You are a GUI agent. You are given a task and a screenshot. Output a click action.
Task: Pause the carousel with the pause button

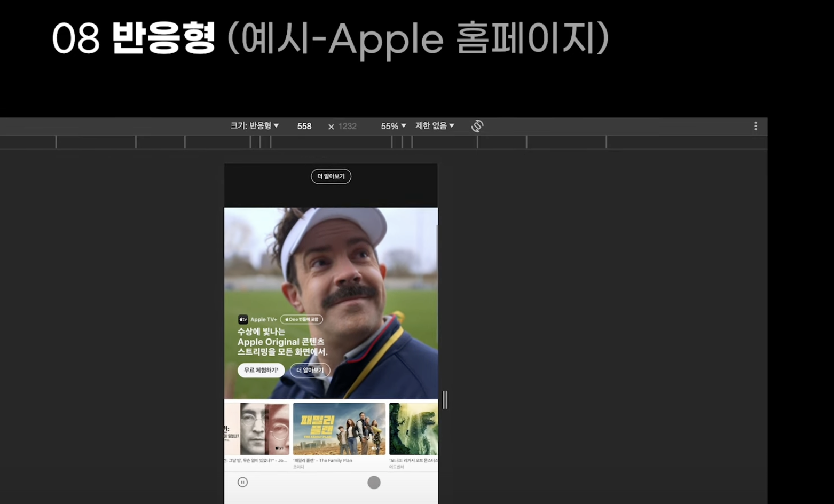pyautogui.click(x=242, y=482)
